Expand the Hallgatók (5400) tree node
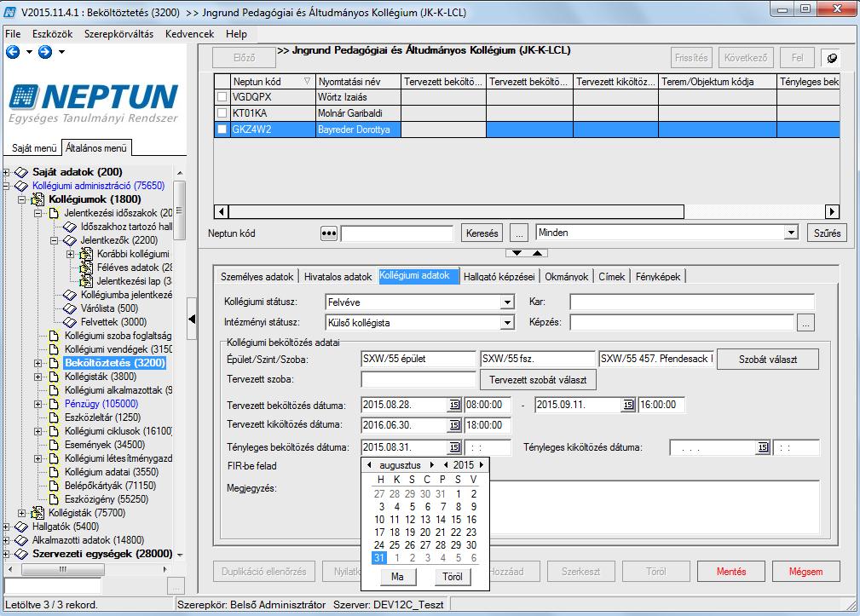This screenshot has width=860, height=616. click(x=6, y=527)
